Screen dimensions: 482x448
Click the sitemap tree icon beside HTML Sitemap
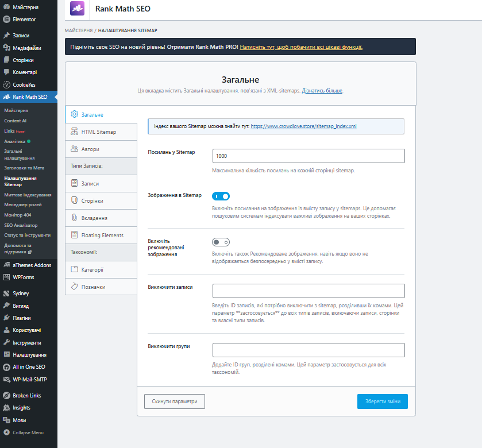[74, 132]
